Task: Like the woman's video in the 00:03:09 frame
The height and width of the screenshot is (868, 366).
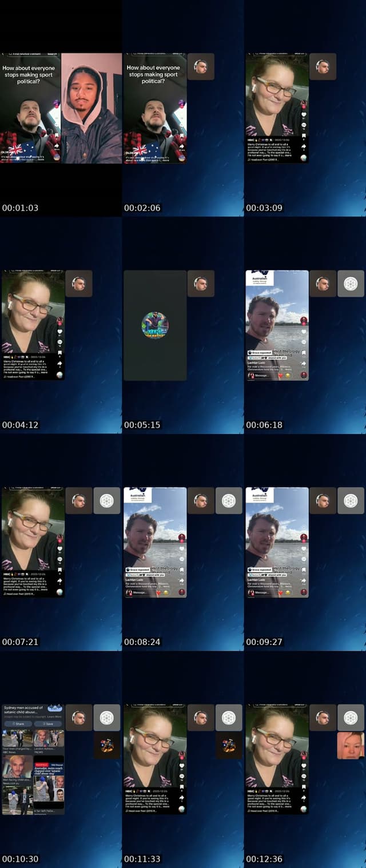Action: (304, 114)
